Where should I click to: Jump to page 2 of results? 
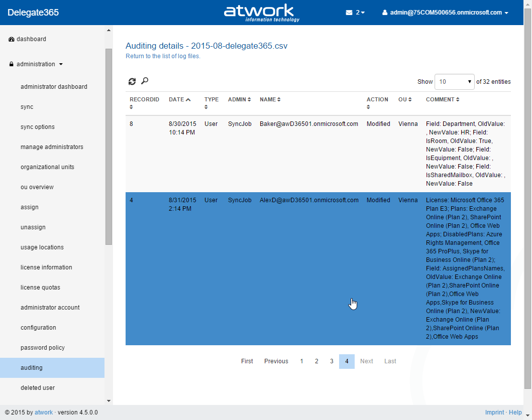[x=316, y=361]
